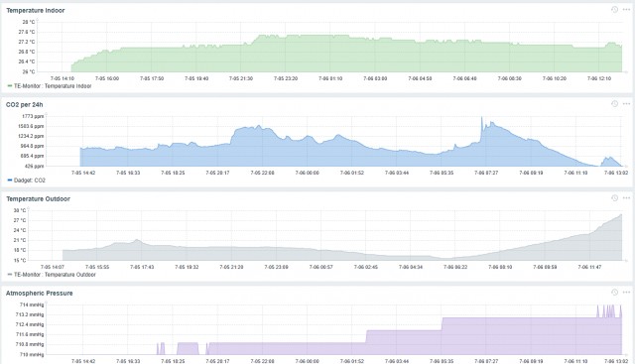
Task: Click '712.4 mmHg' axis label
Action: pyautogui.click(x=30, y=324)
